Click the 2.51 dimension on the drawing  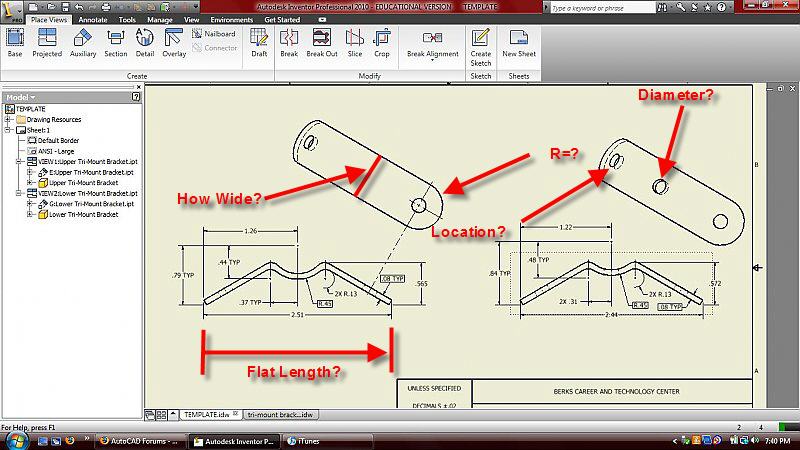(297, 315)
